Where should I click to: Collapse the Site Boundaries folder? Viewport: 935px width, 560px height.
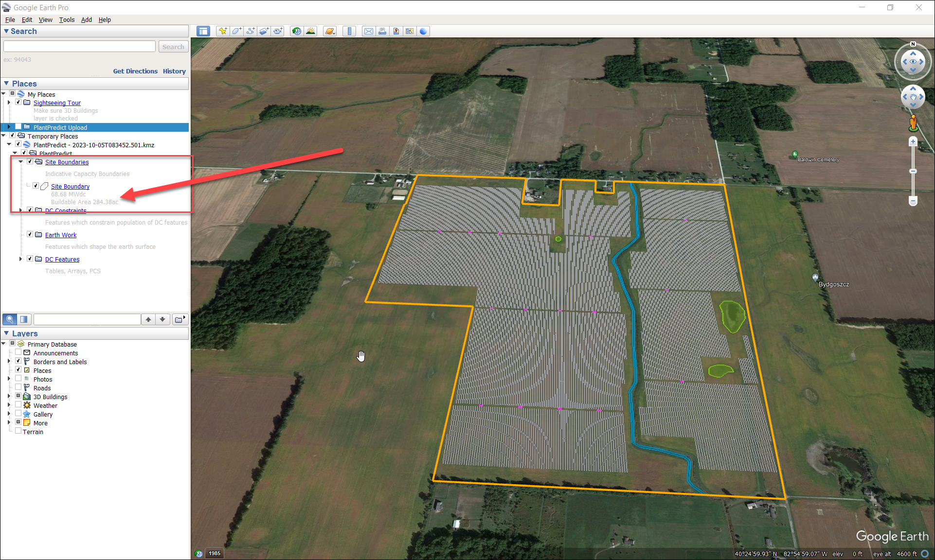pos(21,161)
